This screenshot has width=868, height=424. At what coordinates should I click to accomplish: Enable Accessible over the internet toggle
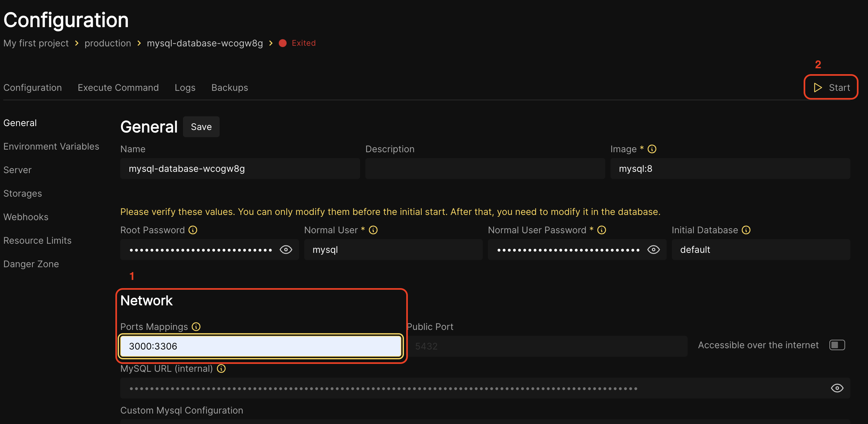[837, 345]
